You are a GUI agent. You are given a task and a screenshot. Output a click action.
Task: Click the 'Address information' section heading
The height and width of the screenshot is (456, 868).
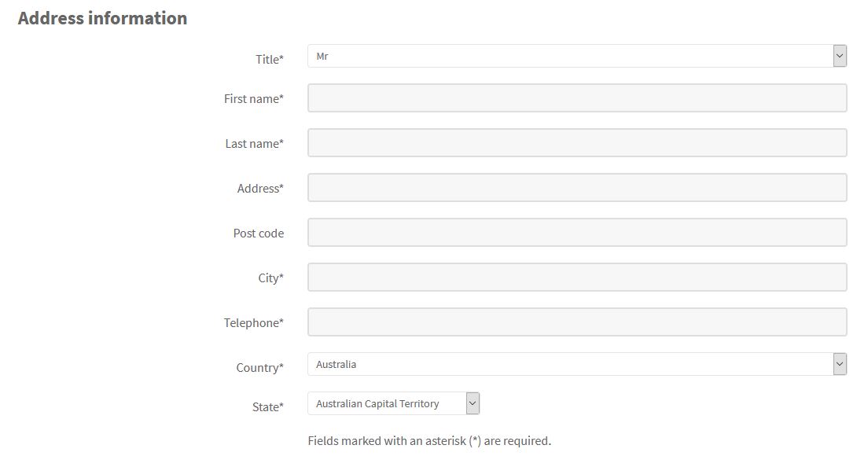pyautogui.click(x=102, y=18)
